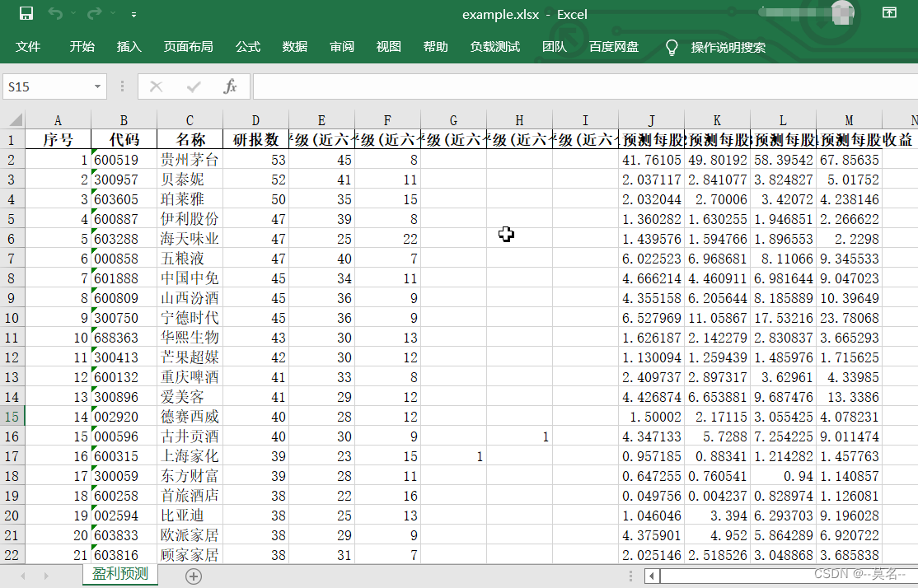Click the previous sheet navigation arrow
Screen dimensions: 918x588
pos(23,576)
